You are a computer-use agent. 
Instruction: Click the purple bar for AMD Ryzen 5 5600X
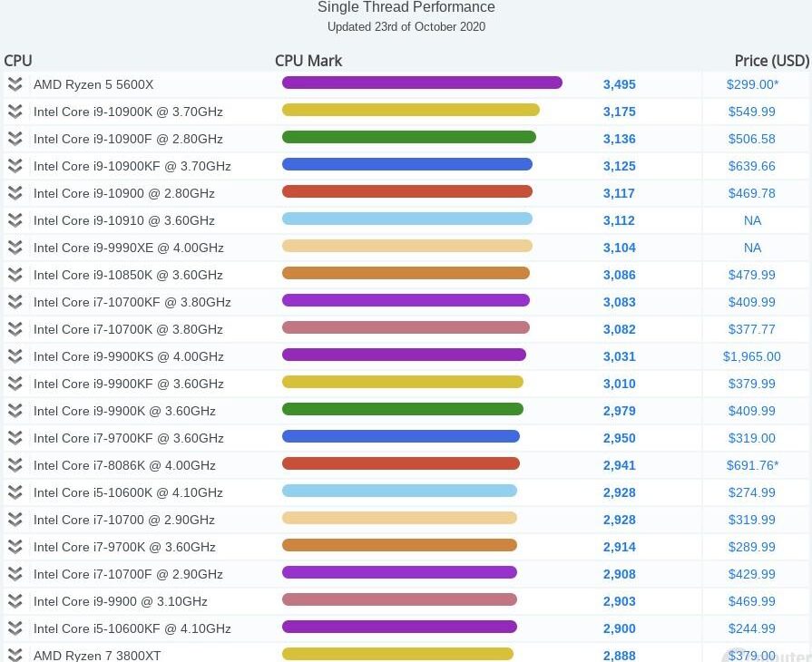pyautogui.click(x=422, y=83)
